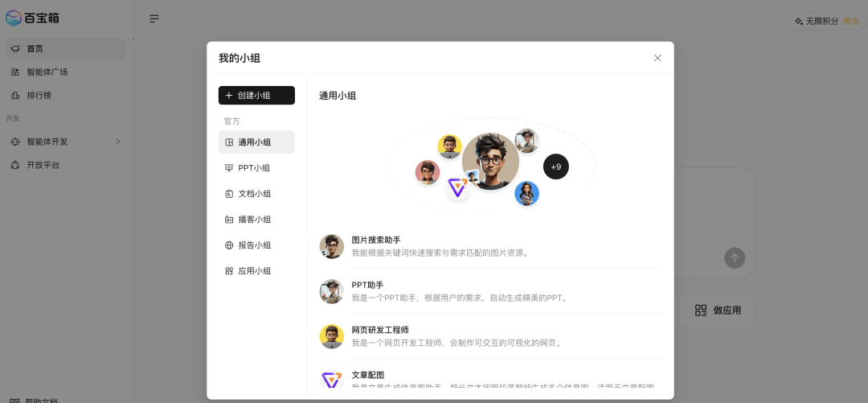Viewport: 868px width, 403px height.
Task: Click the 文章配图 triangle logo icon
Action: point(332,380)
